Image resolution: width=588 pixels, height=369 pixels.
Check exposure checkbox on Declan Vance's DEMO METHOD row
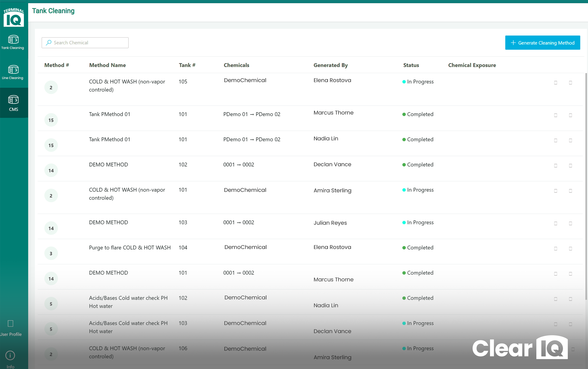[556, 165]
